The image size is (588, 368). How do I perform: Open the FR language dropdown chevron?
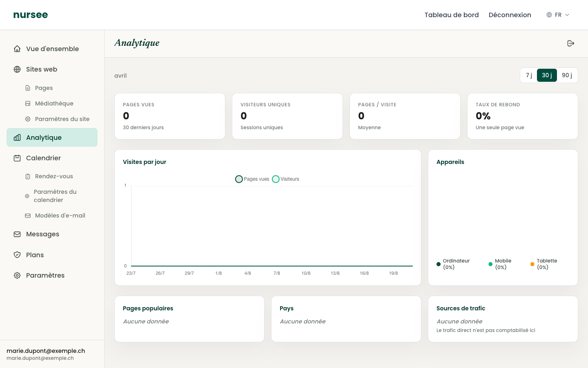pyautogui.click(x=567, y=15)
